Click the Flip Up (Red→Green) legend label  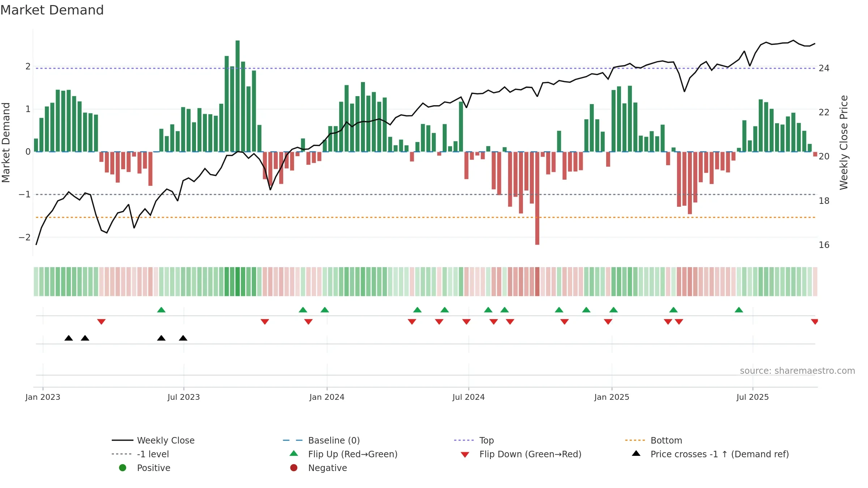[x=353, y=454]
